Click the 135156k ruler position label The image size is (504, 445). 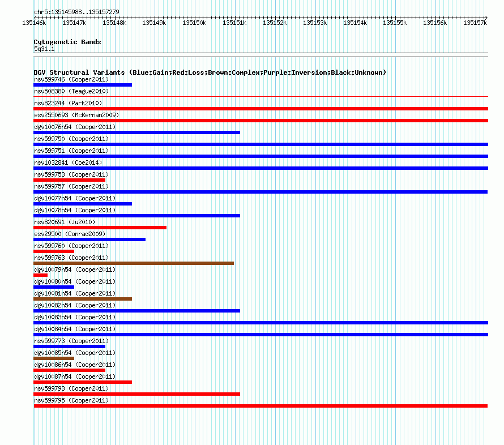(435, 23)
